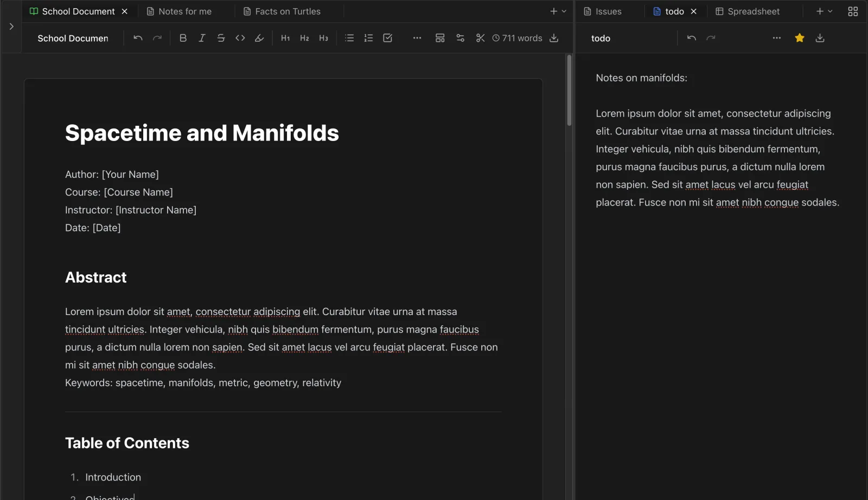
Task: Open left pane new-tab dropdown arrow
Action: click(564, 11)
